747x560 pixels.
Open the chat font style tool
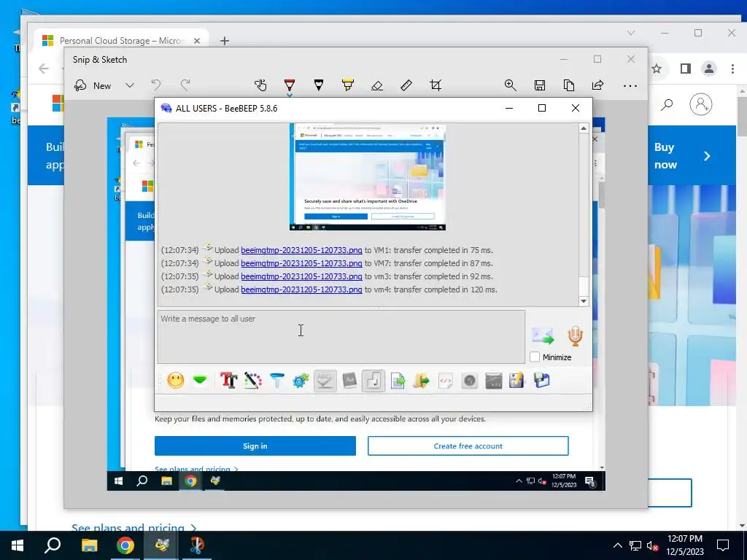(228, 381)
